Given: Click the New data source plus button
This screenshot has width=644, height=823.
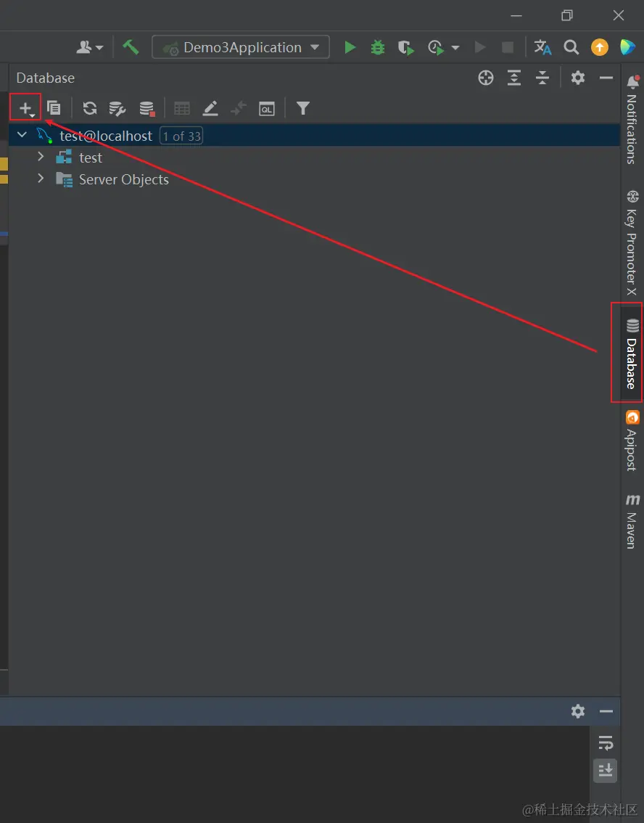Looking at the screenshot, I should coord(25,108).
